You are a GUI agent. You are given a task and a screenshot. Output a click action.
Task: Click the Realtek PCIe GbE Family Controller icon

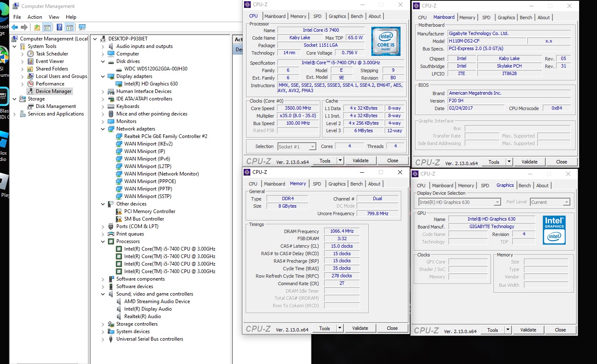[x=119, y=136]
